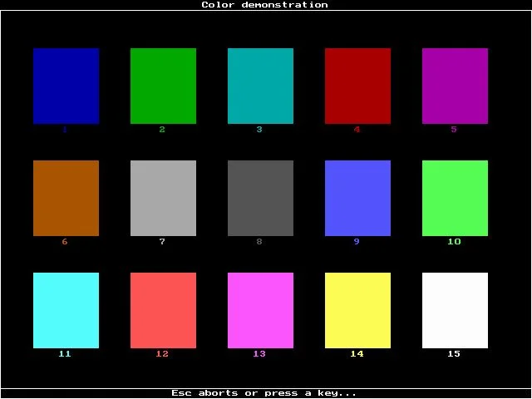Click the dark blue color swatch numbered 1
Image resolution: width=532 pixels, height=399 pixels.
(x=66, y=86)
